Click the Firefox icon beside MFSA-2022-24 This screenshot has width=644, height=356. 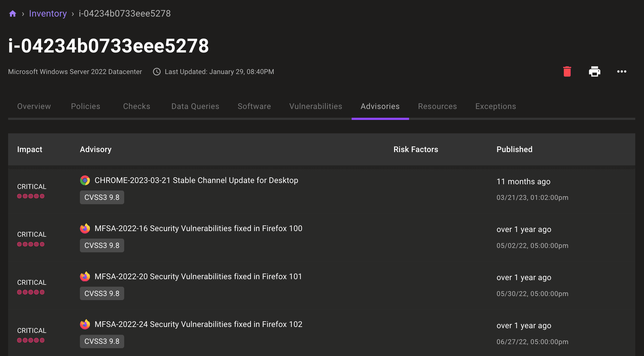click(x=85, y=324)
